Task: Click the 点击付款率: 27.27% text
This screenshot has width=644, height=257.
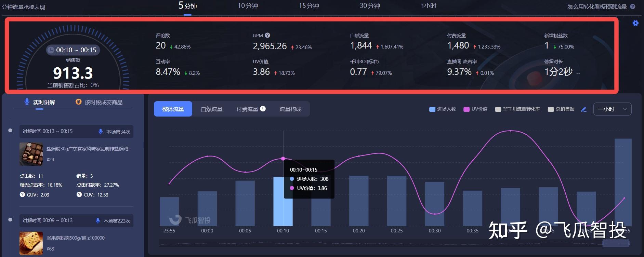Action: [x=97, y=185]
